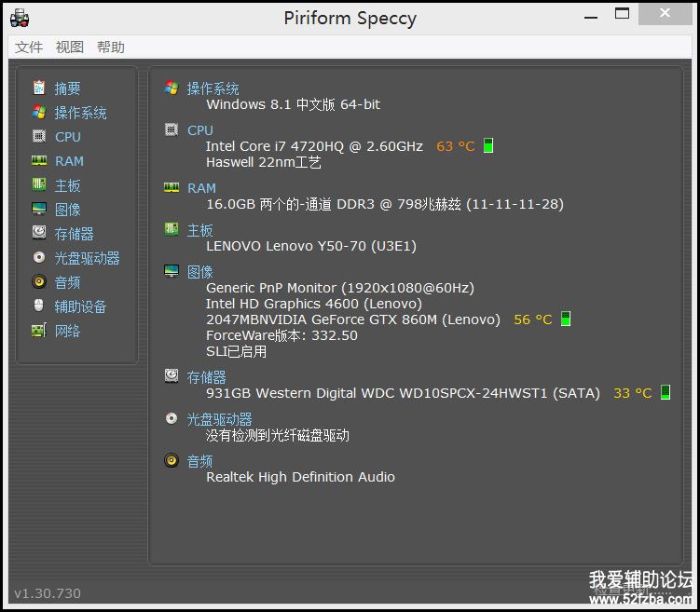Click 'ForceWare版本: 332.50' text
The image size is (700, 612).
click(281, 335)
